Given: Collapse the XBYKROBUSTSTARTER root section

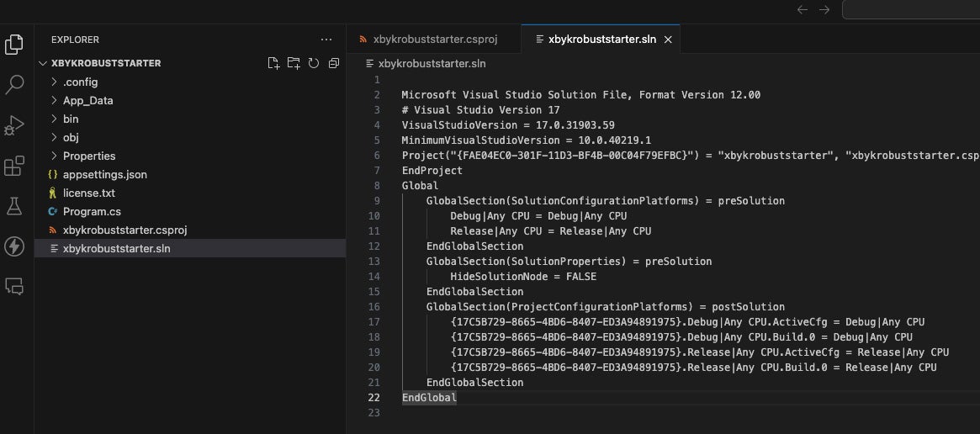Looking at the screenshot, I should click(105, 63).
